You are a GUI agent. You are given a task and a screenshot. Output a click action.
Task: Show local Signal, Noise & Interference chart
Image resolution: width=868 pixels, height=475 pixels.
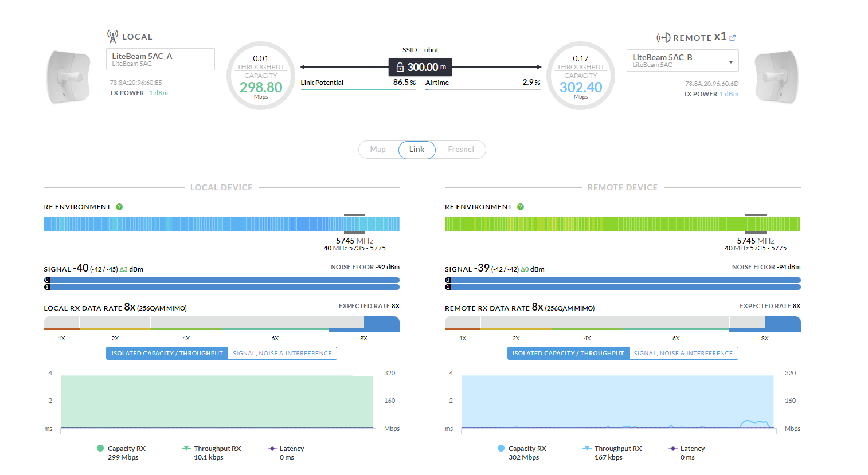[282, 354]
